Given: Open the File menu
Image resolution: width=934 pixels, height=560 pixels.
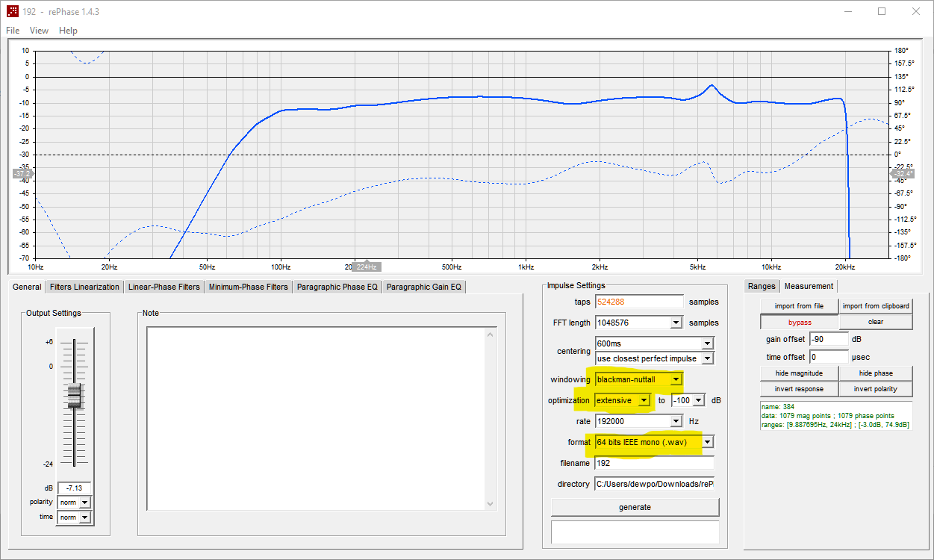Looking at the screenshot, I should click(x=13, y=31).
